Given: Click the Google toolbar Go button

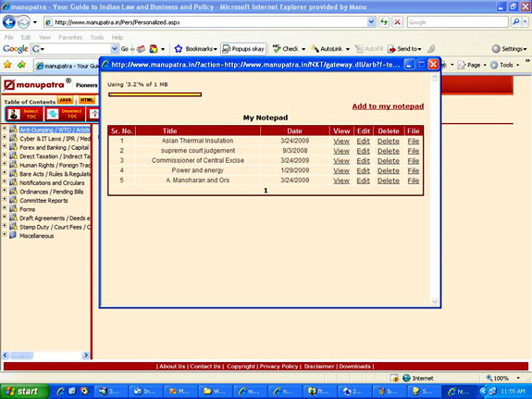Looking at the screenshot, I should 125,49.
